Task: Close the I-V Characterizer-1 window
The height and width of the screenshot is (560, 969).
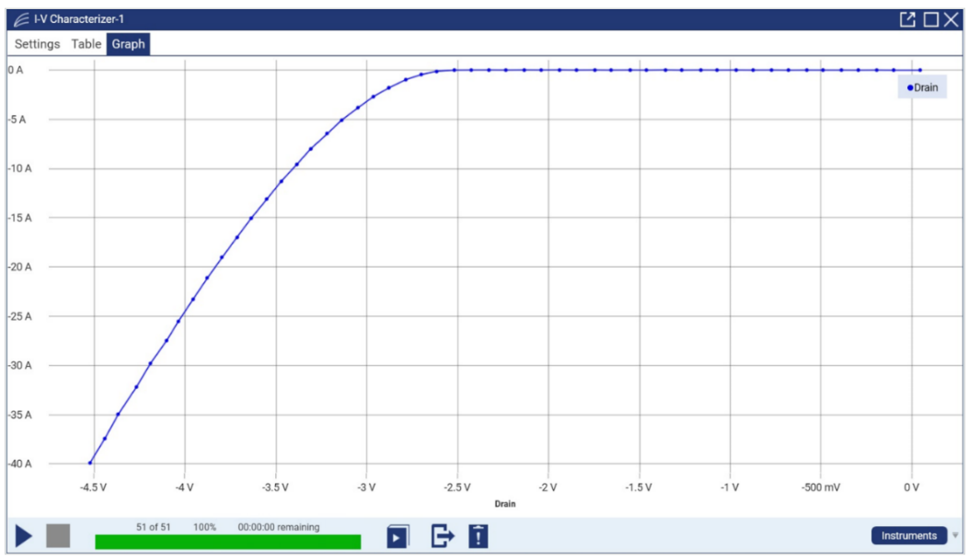Action: (952, 19)
